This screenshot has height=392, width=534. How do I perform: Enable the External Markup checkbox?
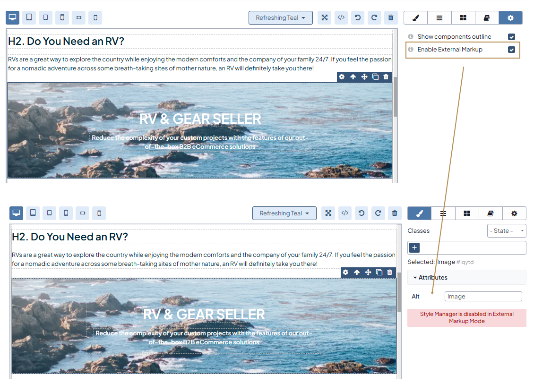[511, 50]
